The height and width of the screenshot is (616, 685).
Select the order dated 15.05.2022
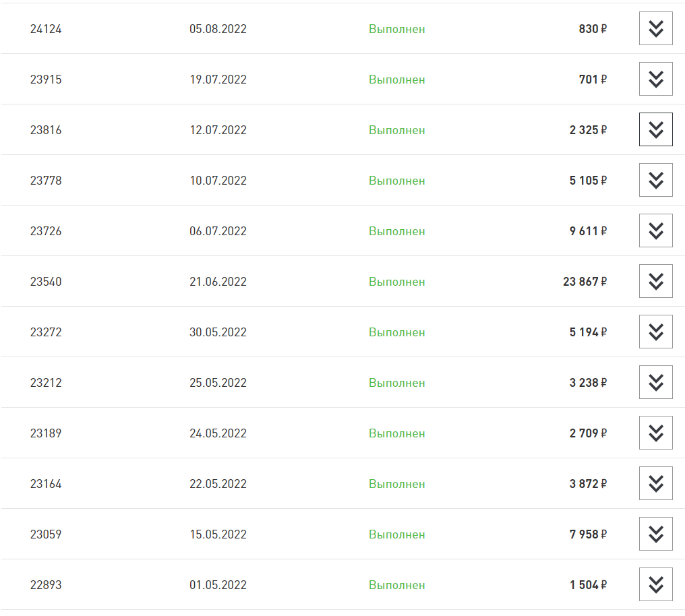(218, 534)
